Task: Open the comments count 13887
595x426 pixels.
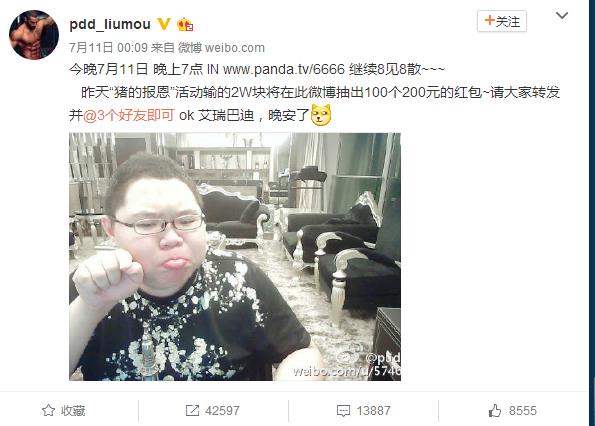Action: tap(373, 410)
